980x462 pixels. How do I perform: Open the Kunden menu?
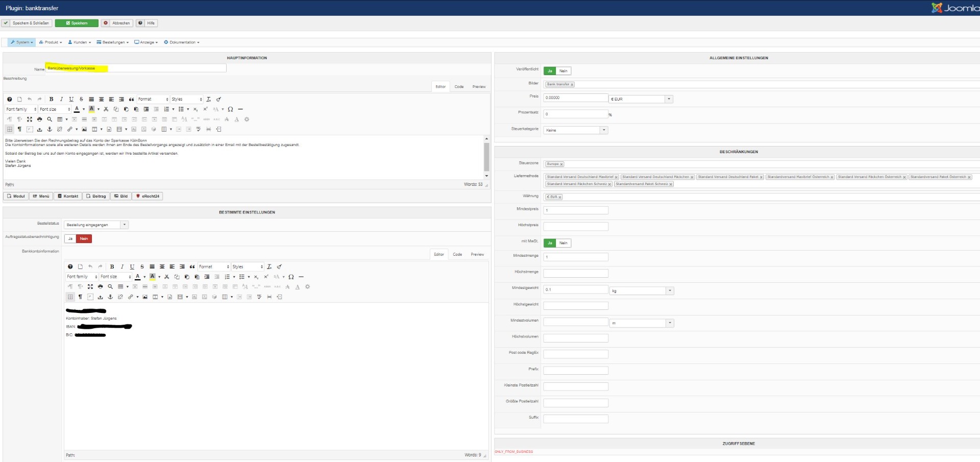coord(80,42)
